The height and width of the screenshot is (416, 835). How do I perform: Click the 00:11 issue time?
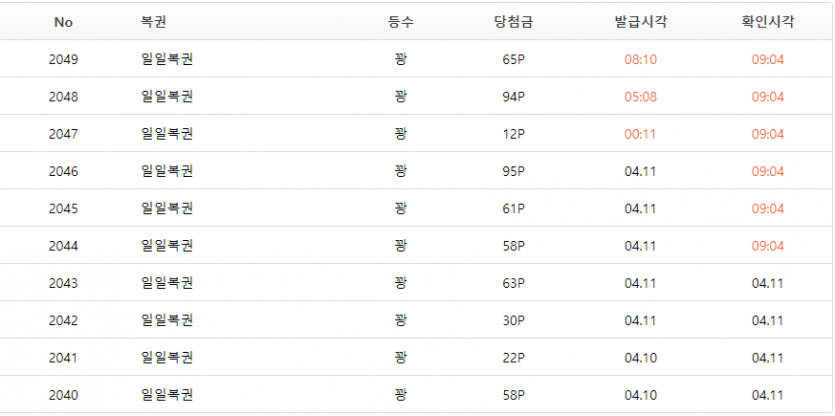pyautogui.click(x=640, y=134)
